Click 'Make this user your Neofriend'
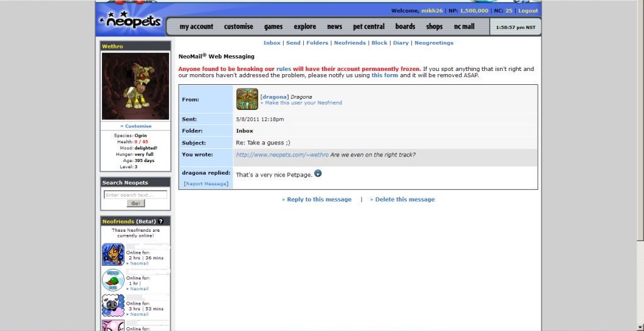Viewport: 644px width, 331px height. 303,102
